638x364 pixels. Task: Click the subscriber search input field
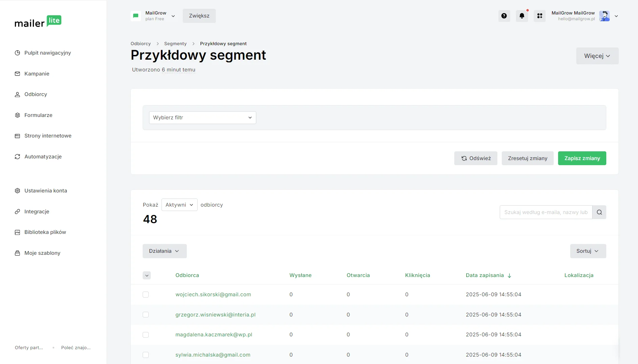point(546,212)
